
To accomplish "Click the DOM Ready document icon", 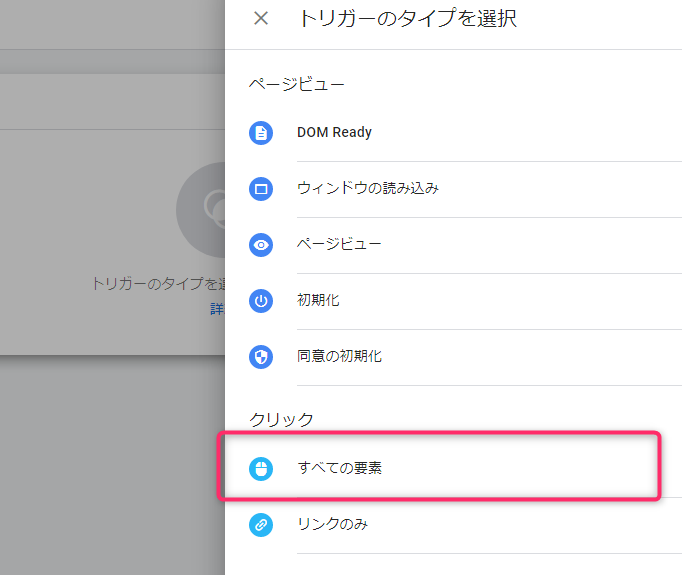I will [261, 133].
